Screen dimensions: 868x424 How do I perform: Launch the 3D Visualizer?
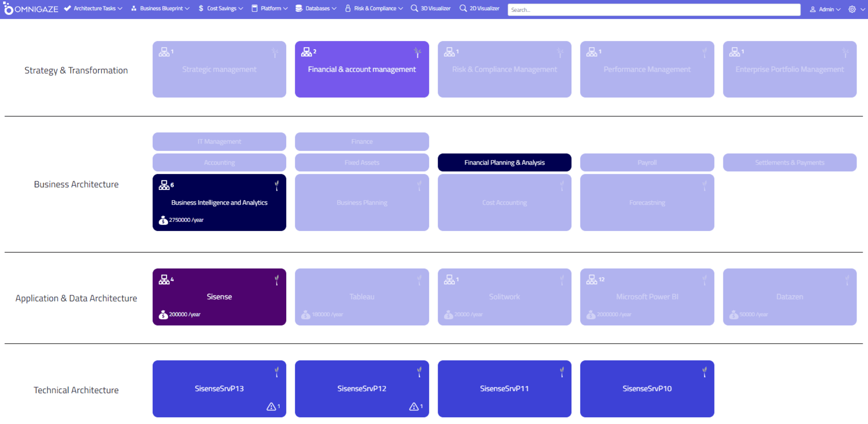pos(430,9)
